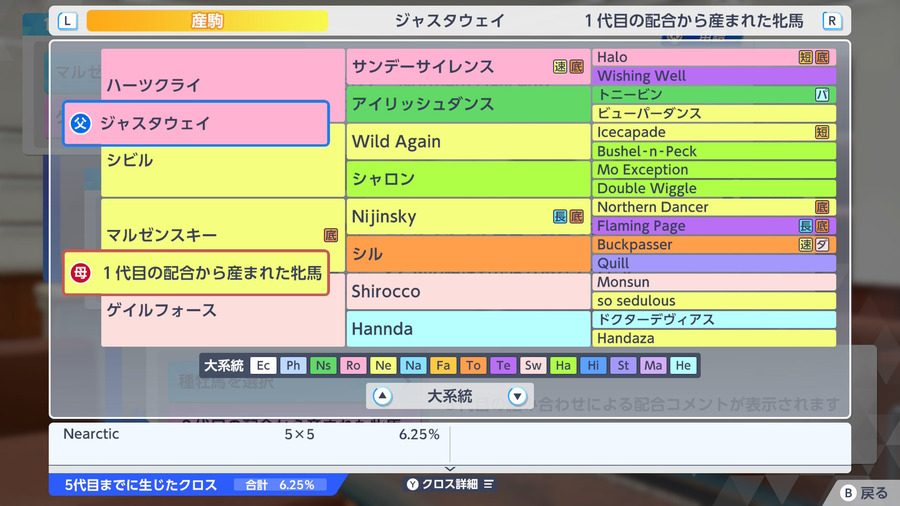The image size is (900, 506).
Task: Click the Fa lineage color swatch
Action: click(x=443, y=365)
